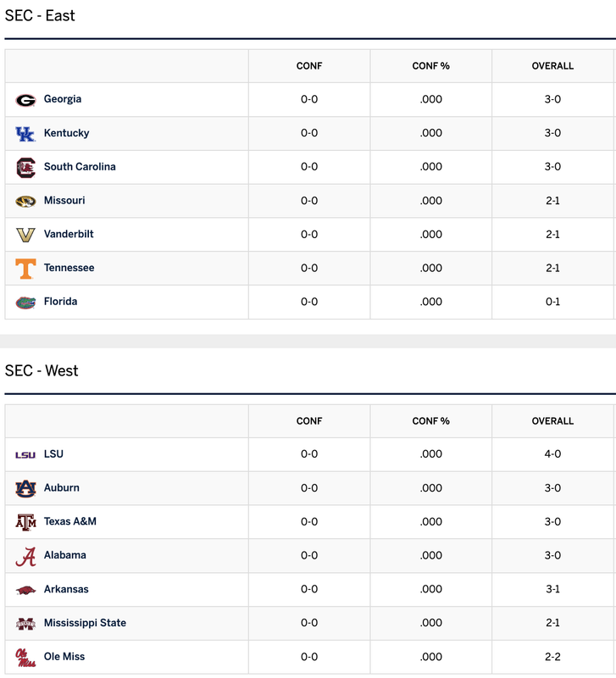Open the Ole Miss team link
The width and height of the screenshot is (616, 678).
[x=64, y=656]
